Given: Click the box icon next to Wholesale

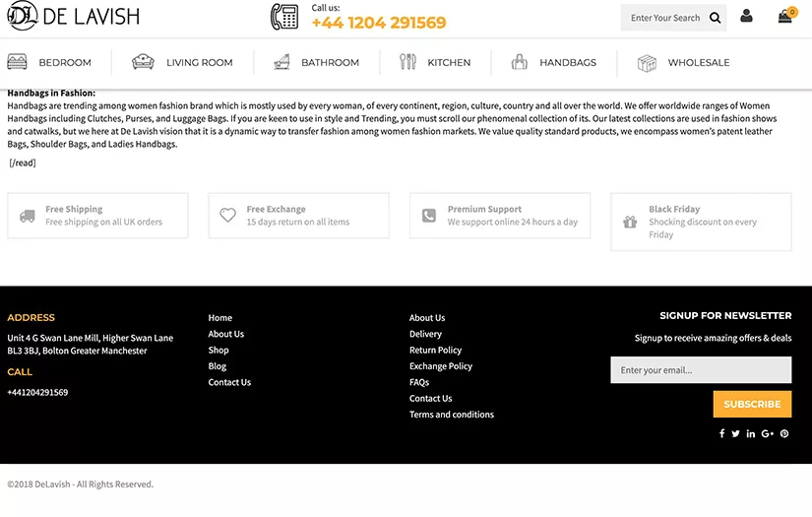Looking at the screenshot, I should coord(647,63).
